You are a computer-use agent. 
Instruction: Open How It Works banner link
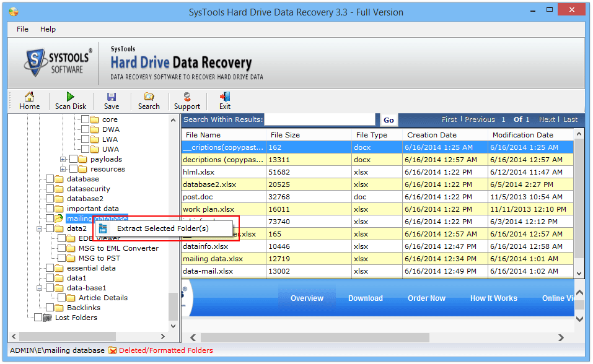493,298
